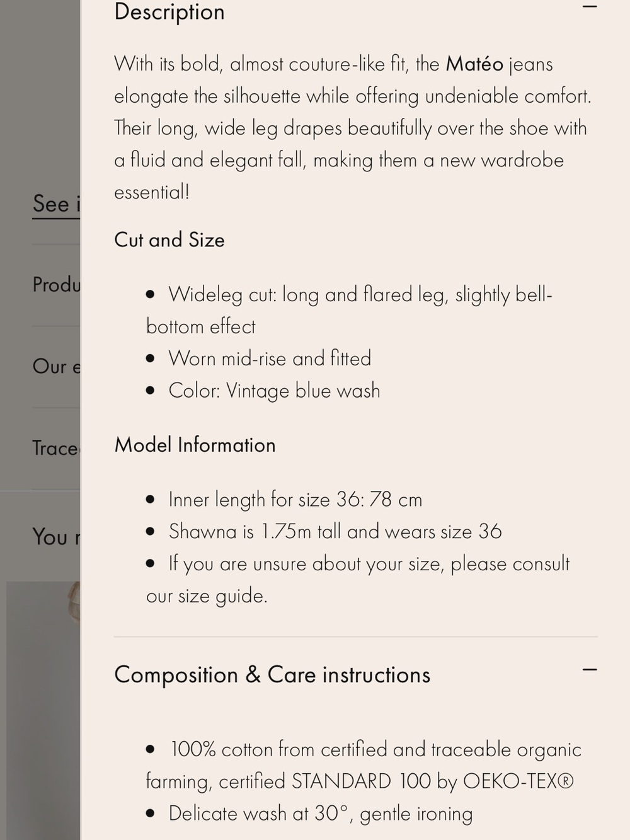Select the partially hidden "Our e" row

56,367
